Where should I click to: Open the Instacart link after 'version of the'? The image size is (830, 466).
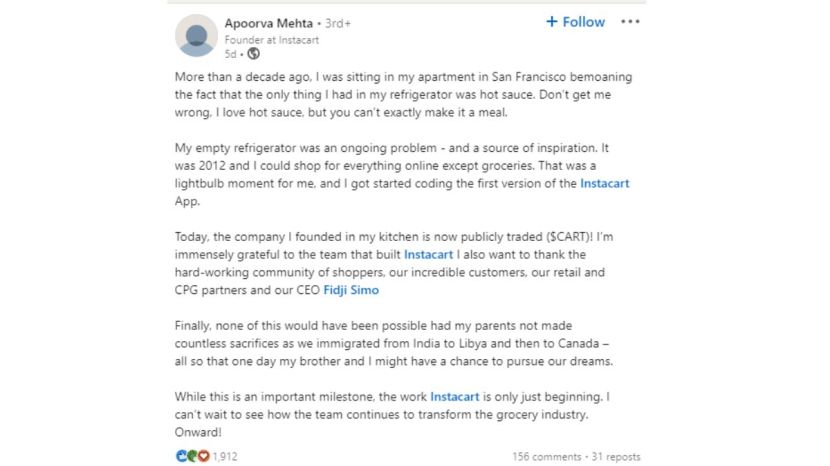pos(605,183)
